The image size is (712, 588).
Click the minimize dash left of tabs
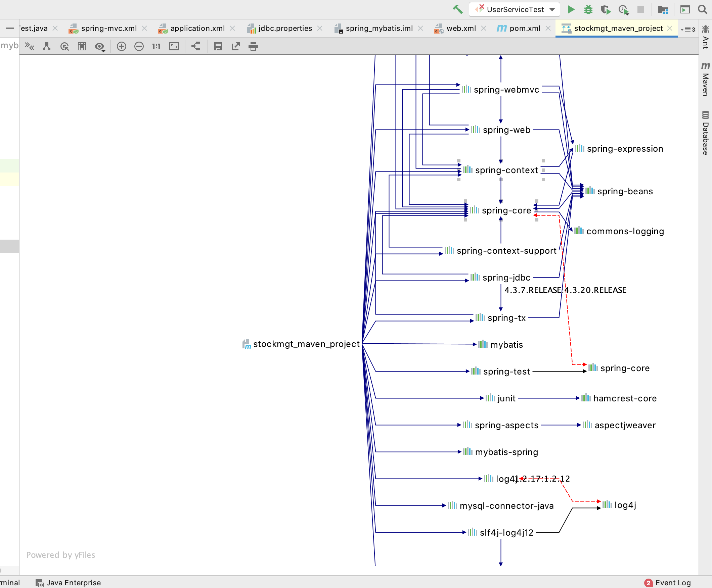10,29
